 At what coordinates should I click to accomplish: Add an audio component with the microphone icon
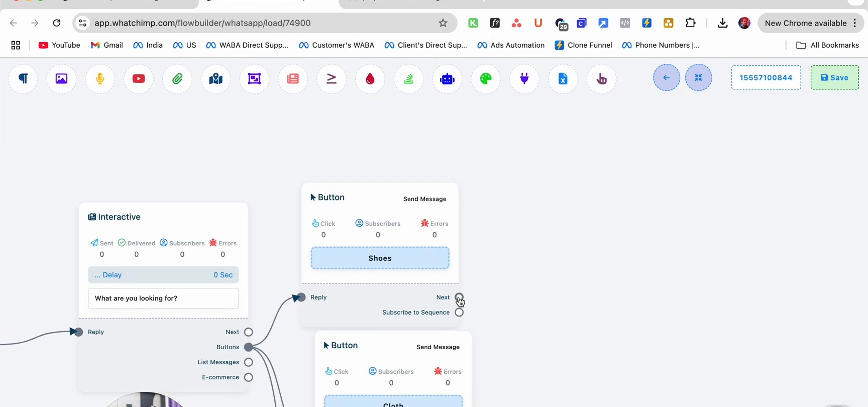[100, 78]
